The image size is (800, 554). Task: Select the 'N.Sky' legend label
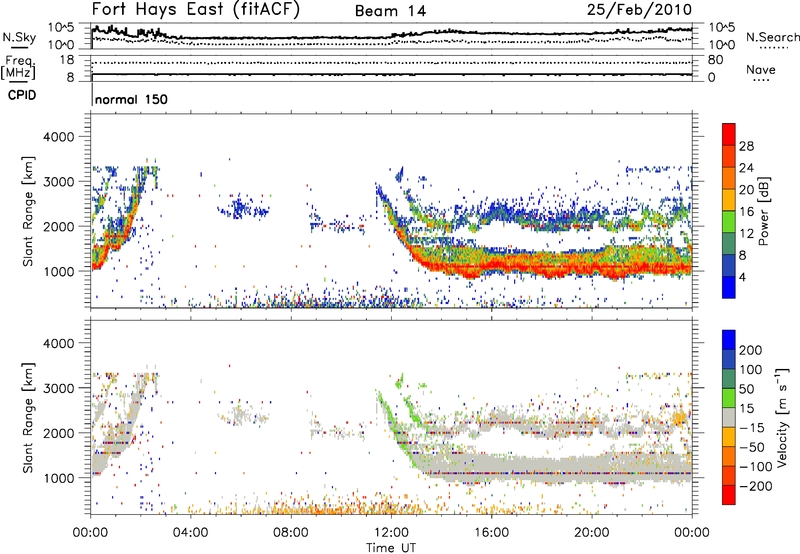pyautogui.click(x=19, y=37)
